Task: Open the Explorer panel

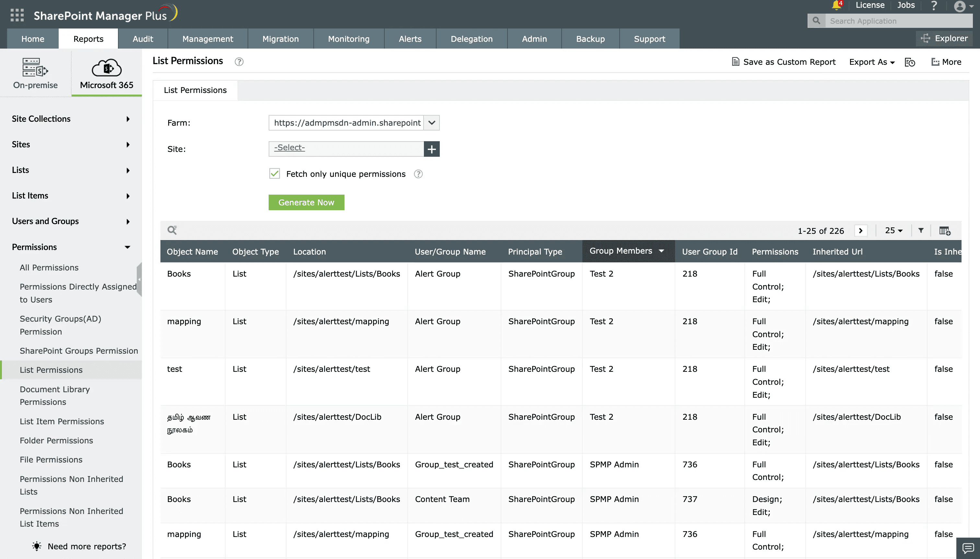Action: [x=944, y=39]
